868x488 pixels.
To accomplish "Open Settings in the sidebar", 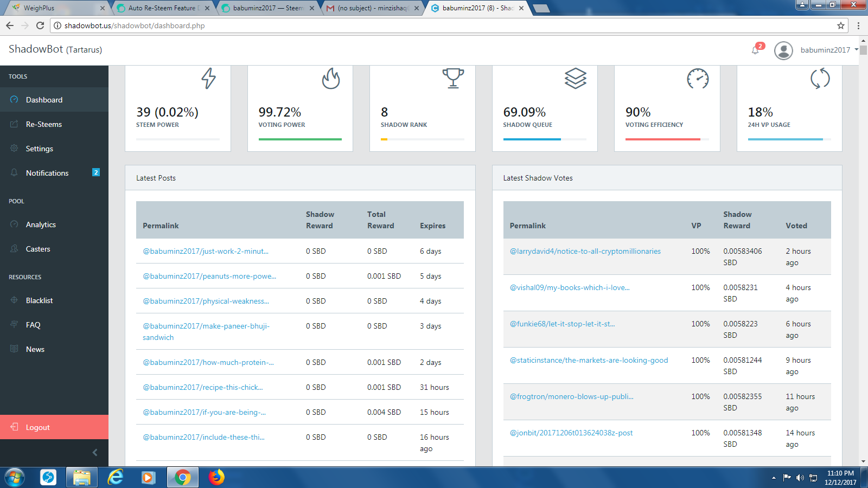I will click(54, 149).
